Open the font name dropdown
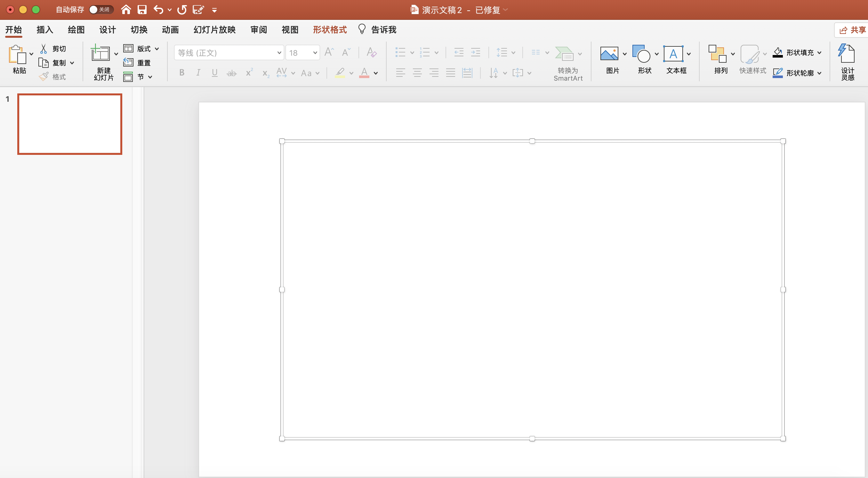 279,52
